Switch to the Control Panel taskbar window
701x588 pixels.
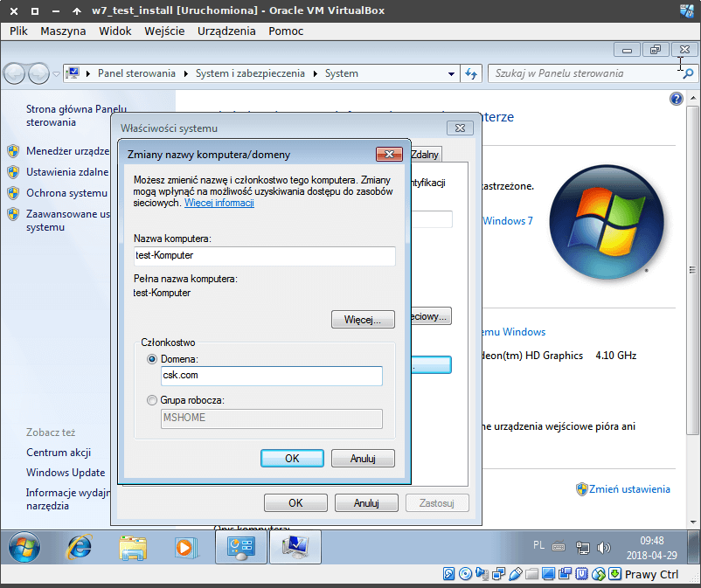[x=241, y=547]
